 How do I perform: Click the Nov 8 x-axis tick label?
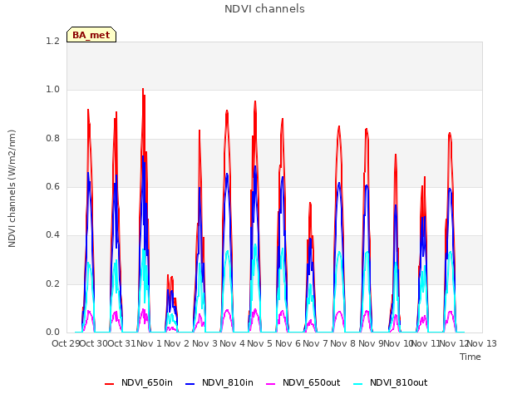coord(343,343)
